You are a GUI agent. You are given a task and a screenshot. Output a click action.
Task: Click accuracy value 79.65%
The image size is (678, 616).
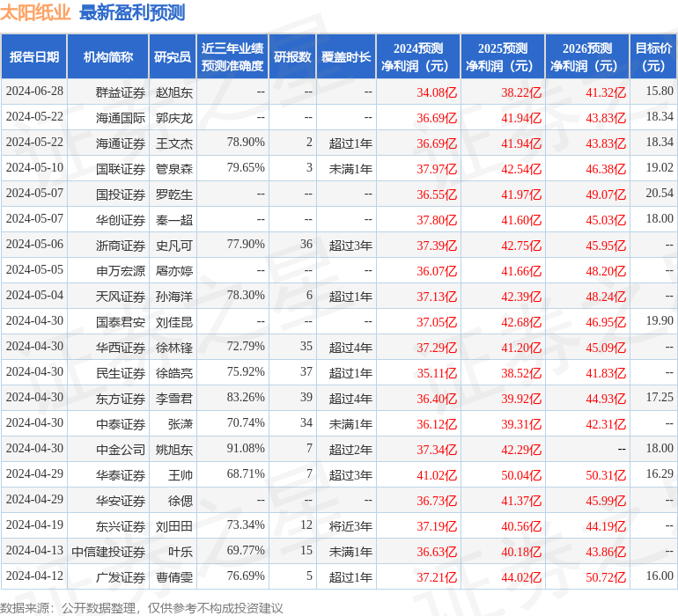tap(246, 168)
